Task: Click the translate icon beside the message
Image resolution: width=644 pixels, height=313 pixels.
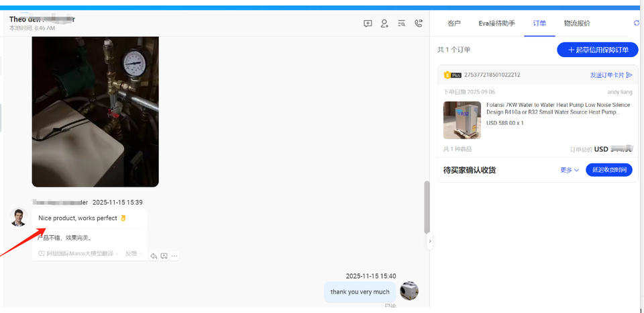Action: [164, 256]
